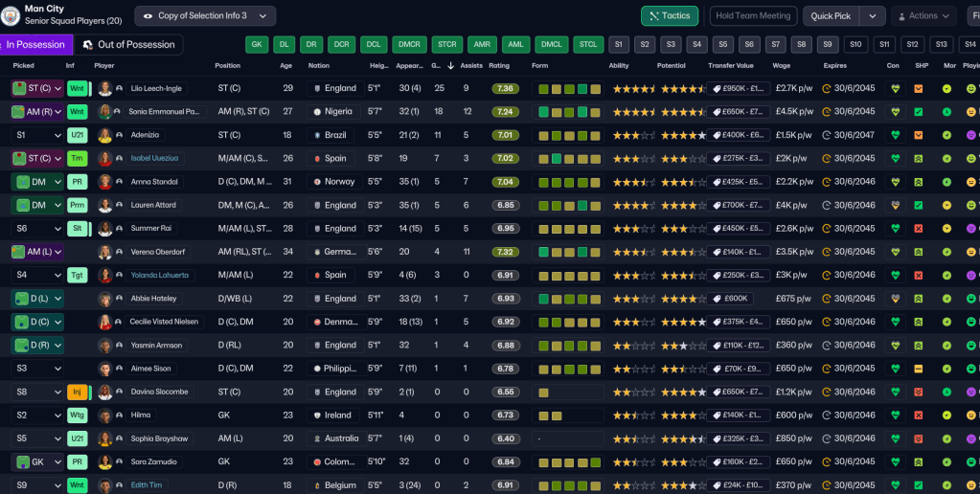Click Isabel Uueziua's condition heart icon
The width and height of the screenshot is (980, 494).
895,158
